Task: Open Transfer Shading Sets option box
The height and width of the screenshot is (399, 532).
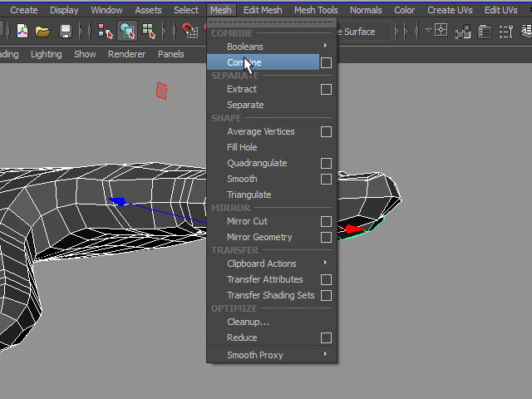Action: (x=326, y=296)
